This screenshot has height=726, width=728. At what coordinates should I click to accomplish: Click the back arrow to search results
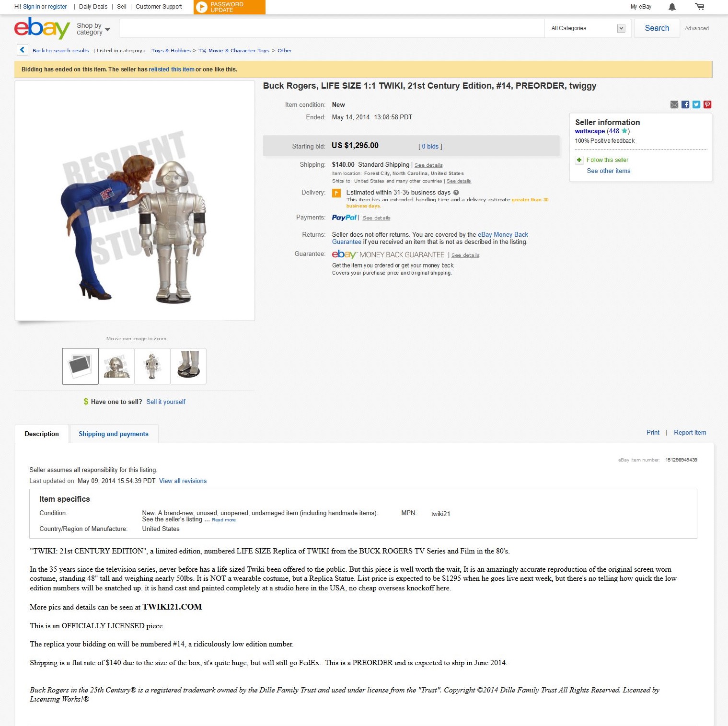pos(22,50)
